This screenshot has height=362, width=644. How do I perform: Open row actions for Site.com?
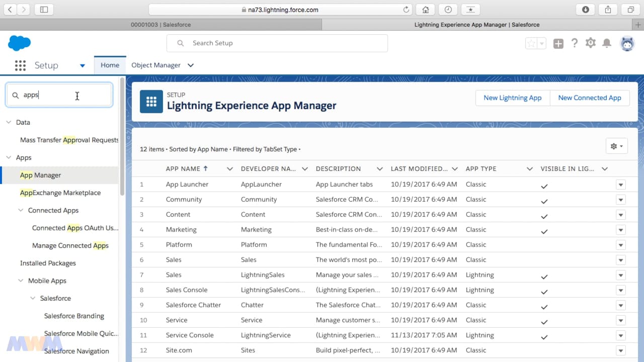[x=621, y=350]
